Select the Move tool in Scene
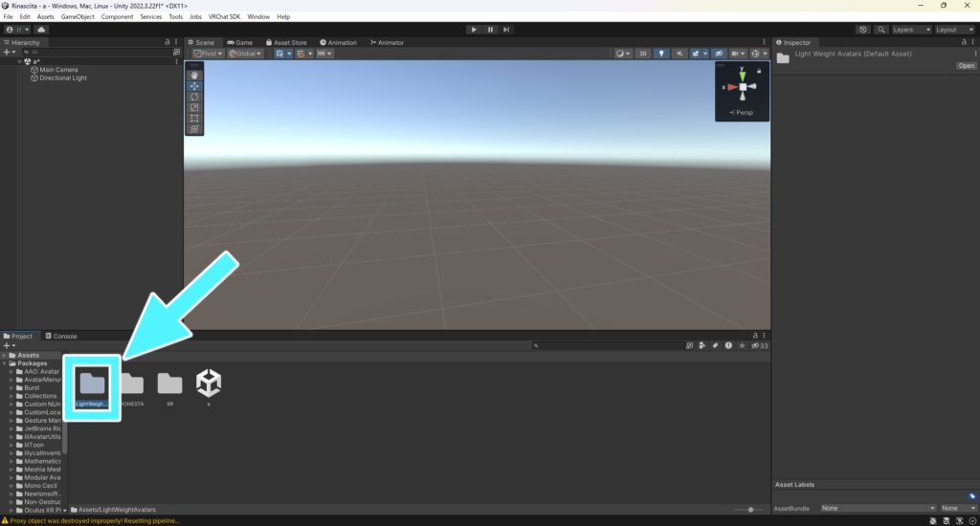The image size is (980, 526). (x=194, y=85)
